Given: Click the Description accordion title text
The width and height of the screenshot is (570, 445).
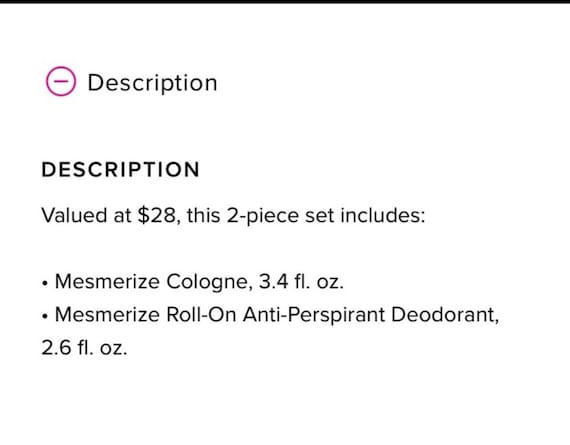Looking at the screenshot, I should [x=152, y=83].
